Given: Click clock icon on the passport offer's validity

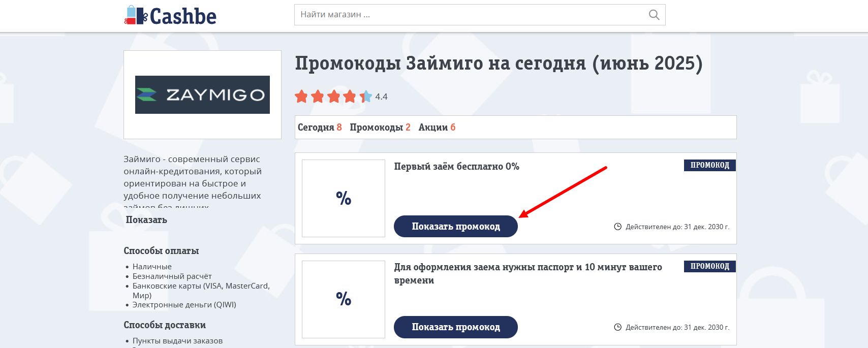Looking at the screenshot, I should pyautogui.click(x=618, y=327).
